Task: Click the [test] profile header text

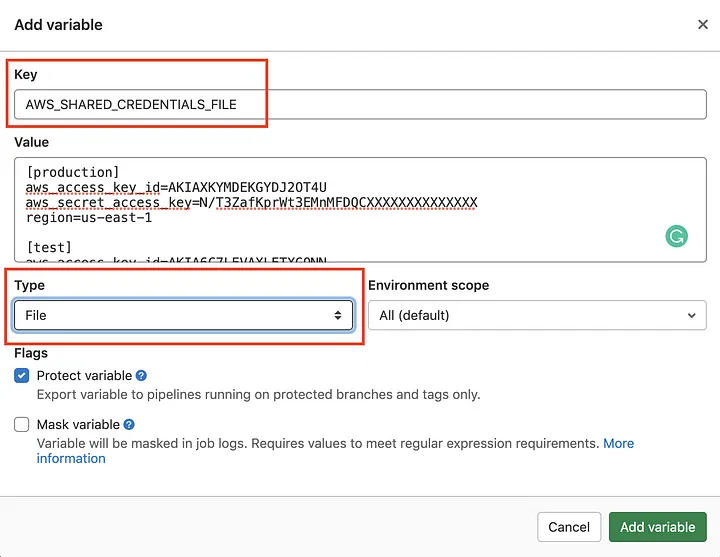Action: tap(49, 248)
